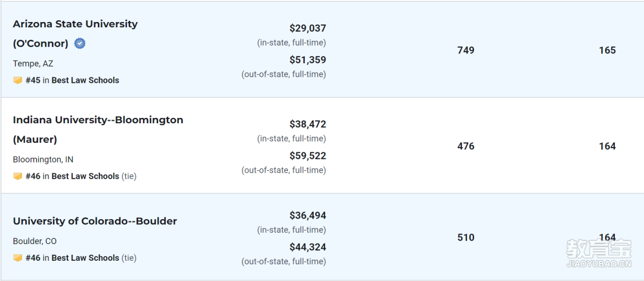Click the verified badge beside O'Connor

(x=80, y=43)
